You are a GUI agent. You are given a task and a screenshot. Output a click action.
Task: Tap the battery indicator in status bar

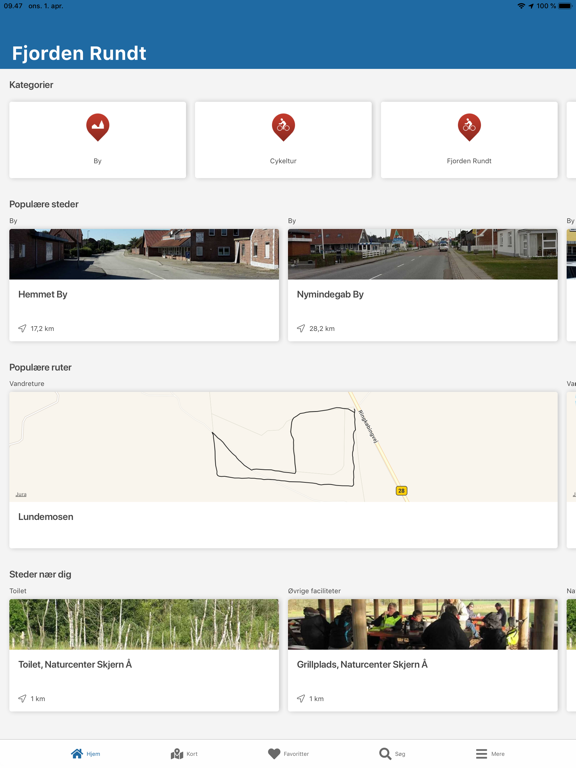coord(564,6)
